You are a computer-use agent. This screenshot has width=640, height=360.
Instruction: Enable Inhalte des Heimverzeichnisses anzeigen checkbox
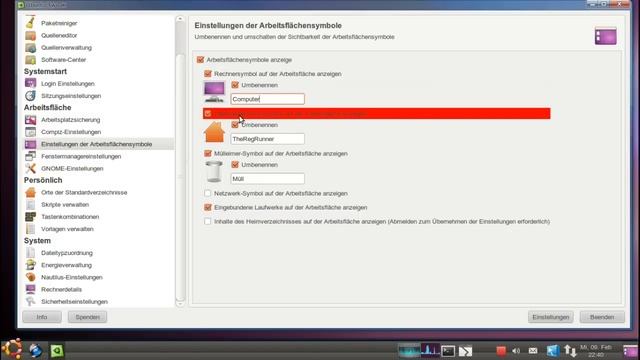[x=208, y=221]
